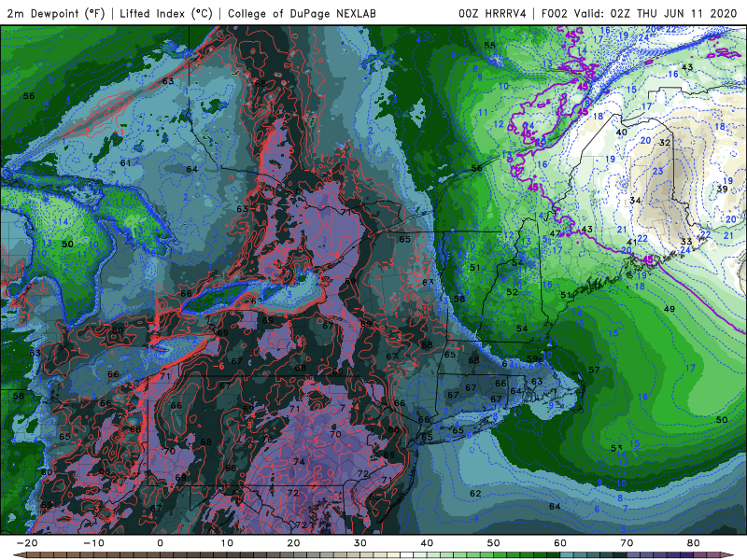Click the black '53' dewpoint value
This screenshot has width=747, height=560.
point(617,448)
